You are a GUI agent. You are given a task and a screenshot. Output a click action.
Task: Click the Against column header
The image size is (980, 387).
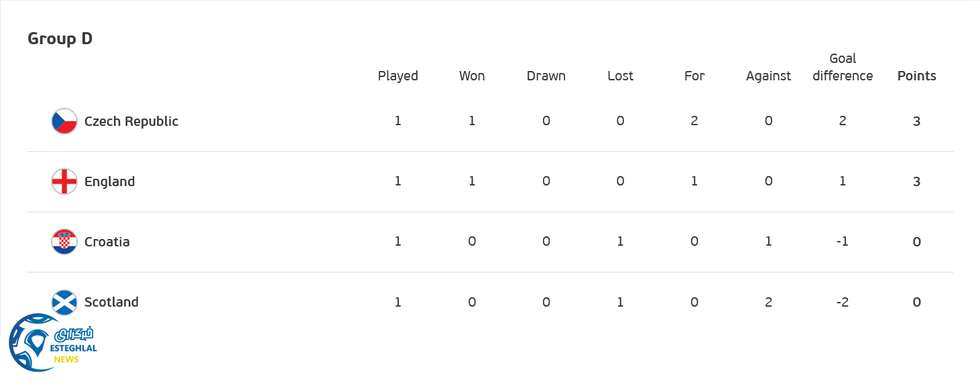[x=768, y=76]
